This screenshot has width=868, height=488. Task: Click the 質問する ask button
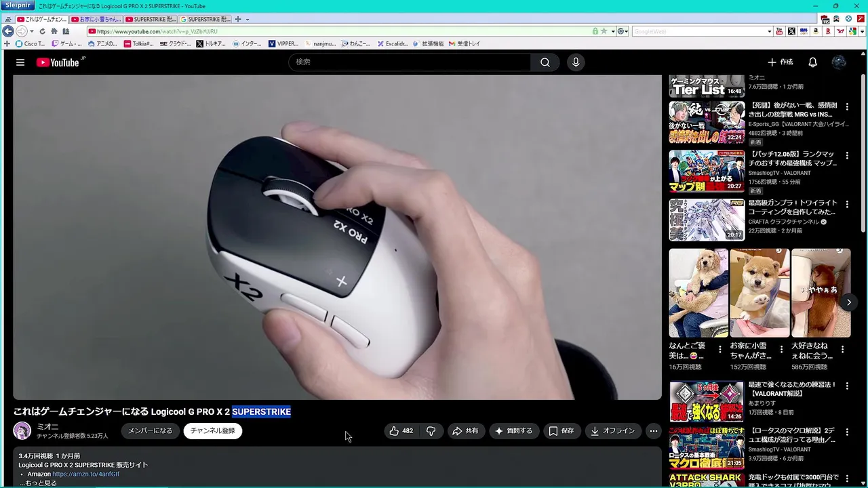pyautogui.click(x=513, y=431)
